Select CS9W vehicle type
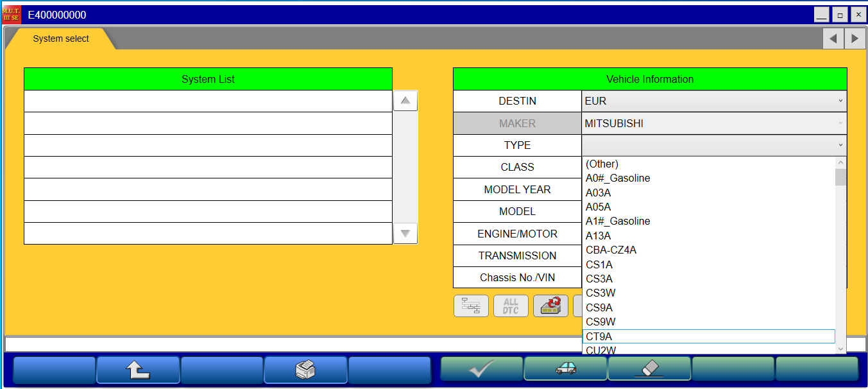The image size is (868, 389). [x=709, y=322]
